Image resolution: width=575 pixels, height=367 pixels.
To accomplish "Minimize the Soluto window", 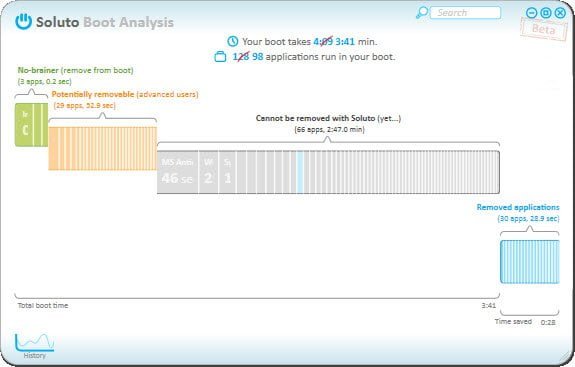I will point(531,13).
